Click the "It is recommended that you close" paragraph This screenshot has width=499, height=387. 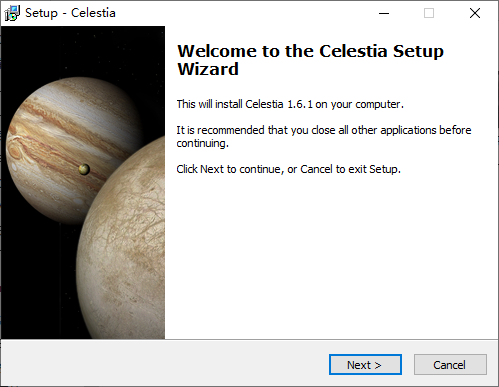pyautogui.click(x=324, y=136)
